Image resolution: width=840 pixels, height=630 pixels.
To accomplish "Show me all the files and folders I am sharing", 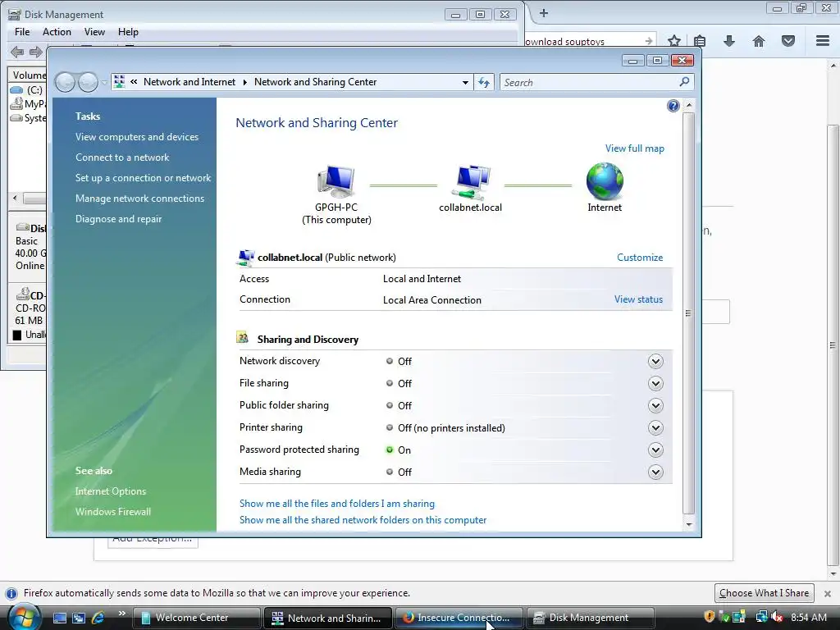I will 337,504.
